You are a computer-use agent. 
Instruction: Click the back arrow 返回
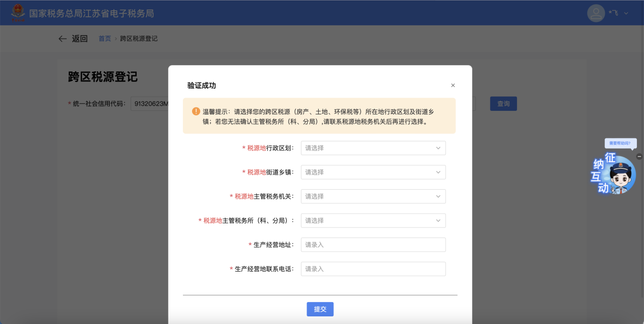pyautogui.click(x=73, y=39)
